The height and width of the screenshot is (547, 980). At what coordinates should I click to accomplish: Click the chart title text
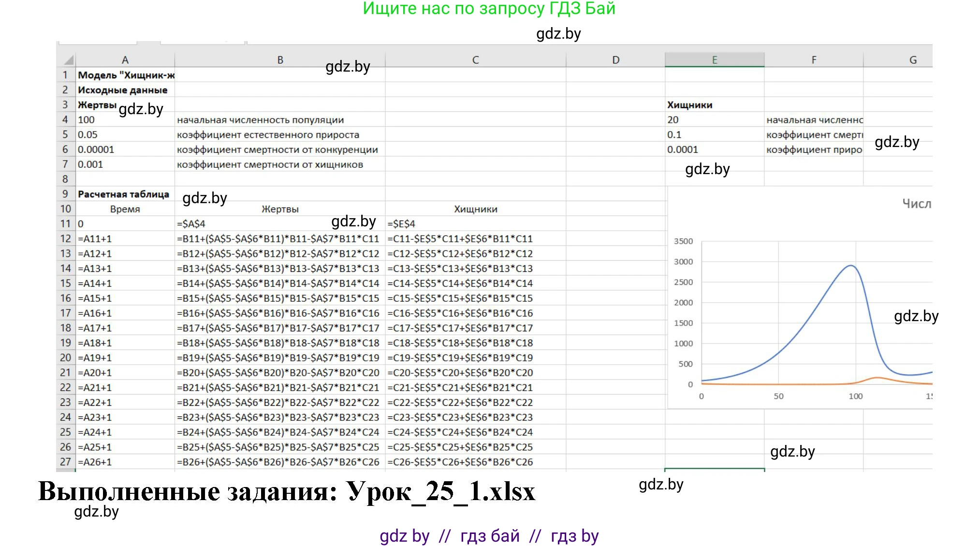pyautogui.click(x=916, y=204)
